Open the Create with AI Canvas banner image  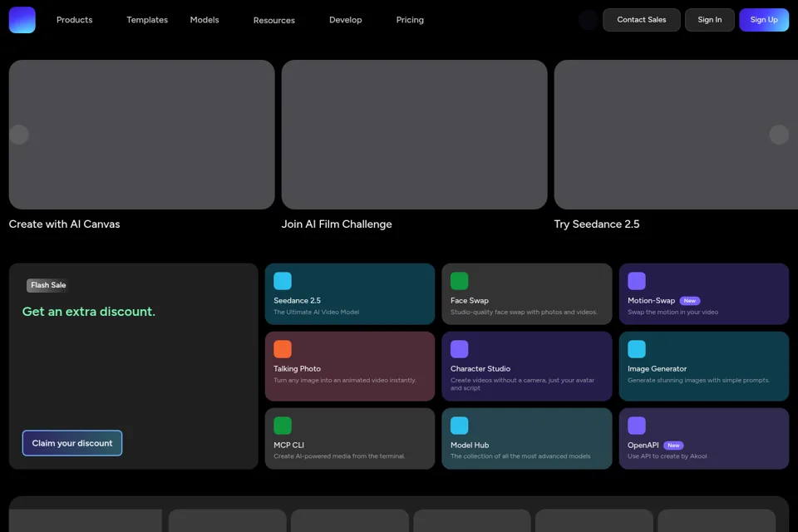(141, 135)
